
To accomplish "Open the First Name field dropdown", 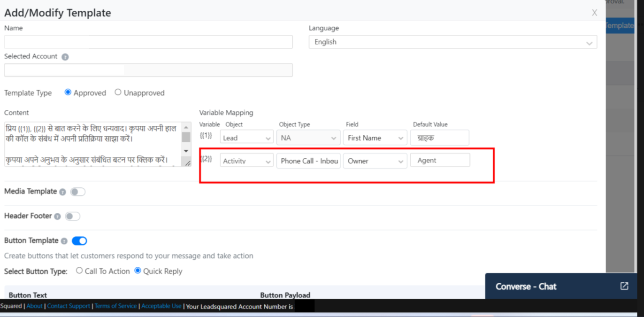I will (x=375, y=138).
